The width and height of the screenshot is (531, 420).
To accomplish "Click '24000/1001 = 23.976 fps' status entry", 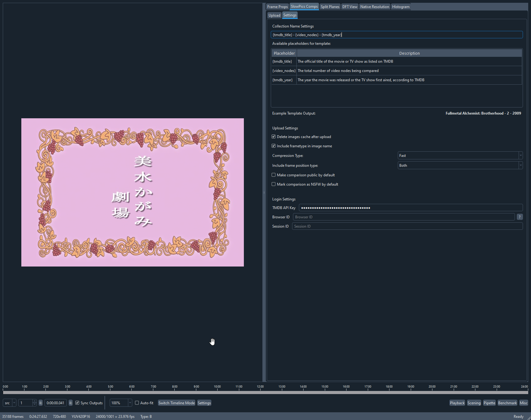I will click(115, 416).
